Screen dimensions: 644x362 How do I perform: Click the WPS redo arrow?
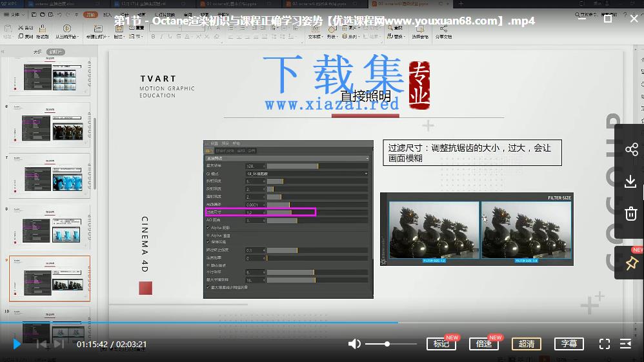pyautogui.click(x=68, y=14)
